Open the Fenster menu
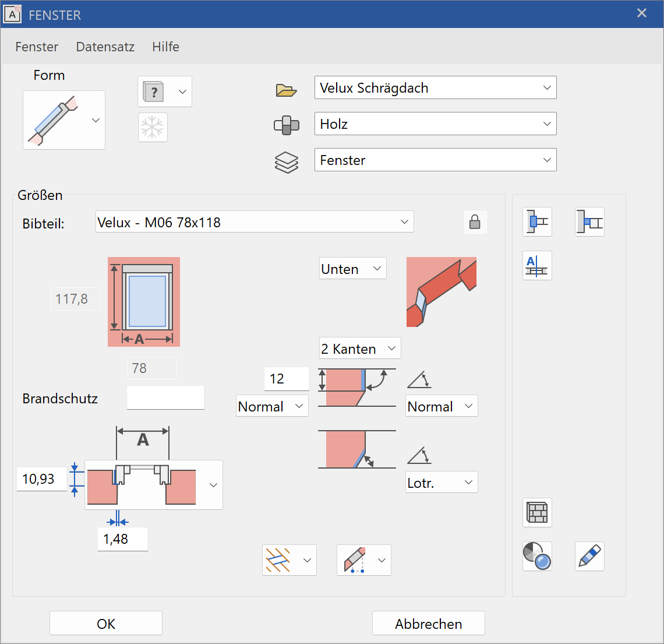The image size is (664, 644). (37, 47)
